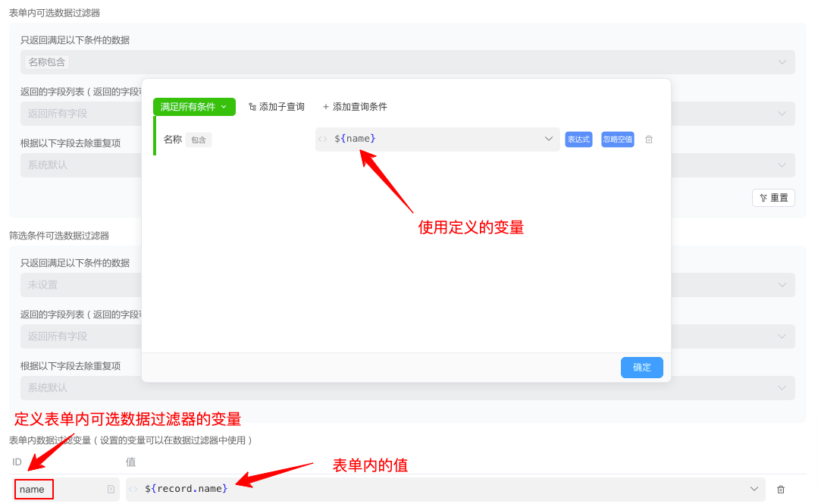The height and width of the screenshot is (504, 818).
Task: Expand the ${name} value dropdown arrow
Action: click(x=549, y=139)
